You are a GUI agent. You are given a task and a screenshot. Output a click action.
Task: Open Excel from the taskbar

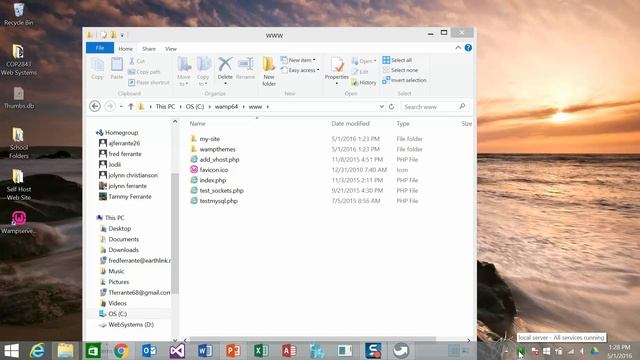[261, 351]
